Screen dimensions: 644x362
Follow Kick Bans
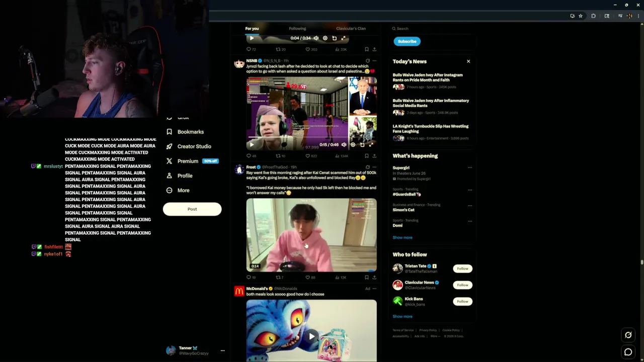462,302
